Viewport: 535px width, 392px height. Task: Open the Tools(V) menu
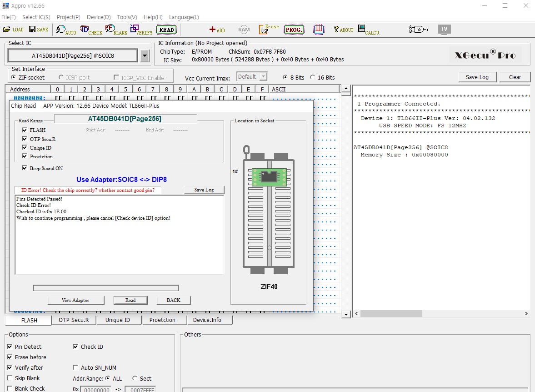coord(127,17)
